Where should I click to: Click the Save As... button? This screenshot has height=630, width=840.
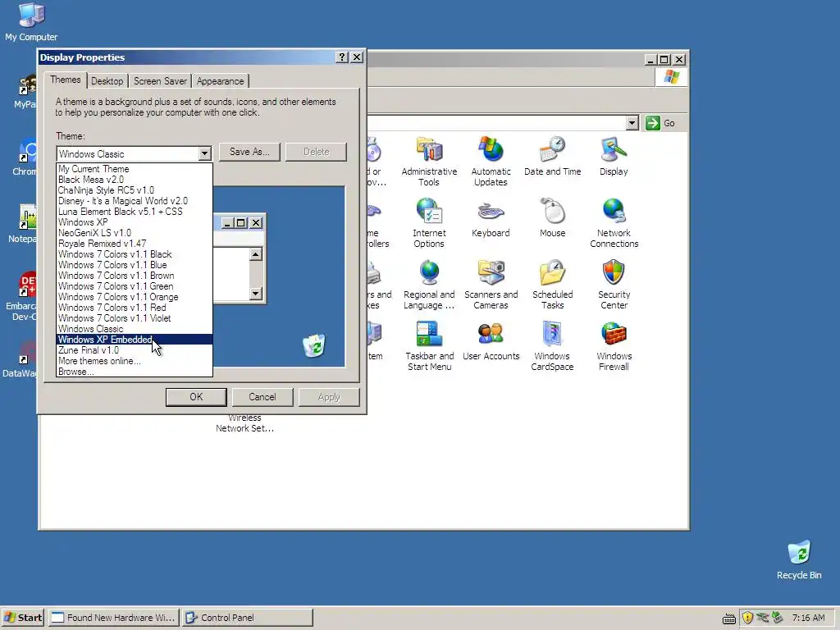tap(249, 152)
